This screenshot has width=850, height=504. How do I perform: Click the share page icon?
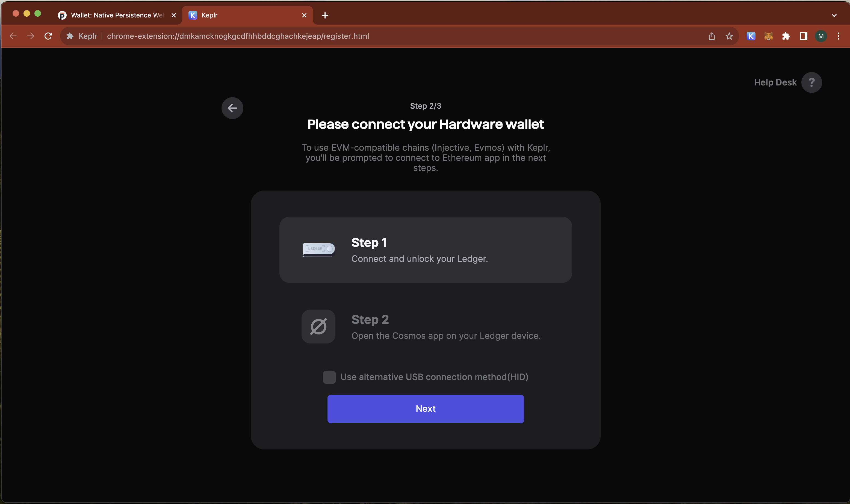tap(712, 36)
